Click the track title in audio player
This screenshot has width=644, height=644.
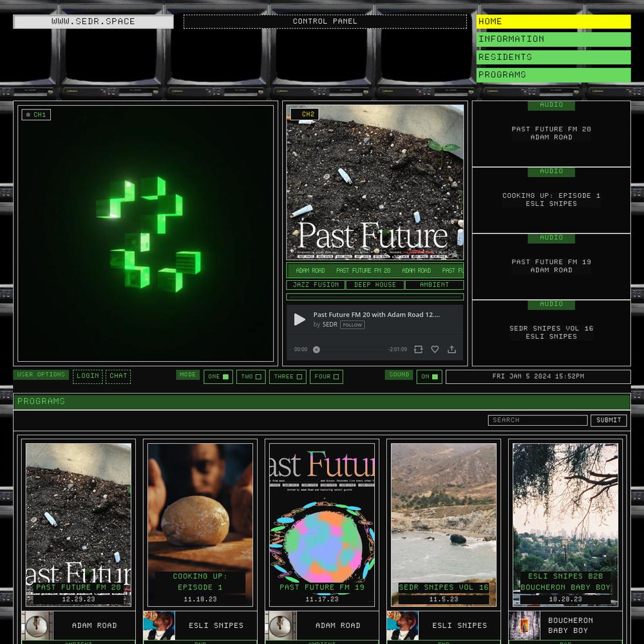[x=376, y=315]
